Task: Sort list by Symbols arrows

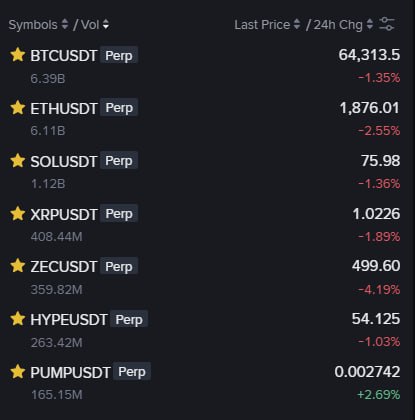Action: (65, 24)
